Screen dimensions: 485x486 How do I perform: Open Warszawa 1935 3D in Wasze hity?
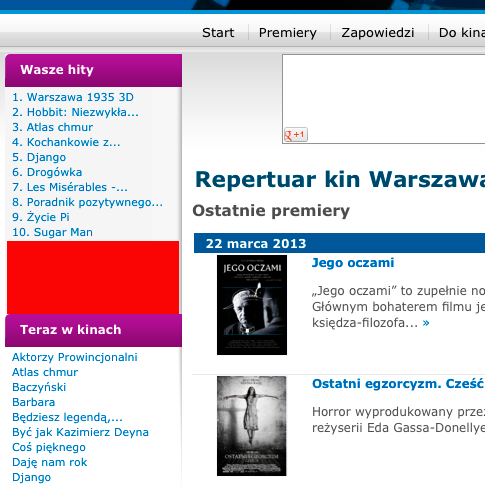(x=73, y=97)
